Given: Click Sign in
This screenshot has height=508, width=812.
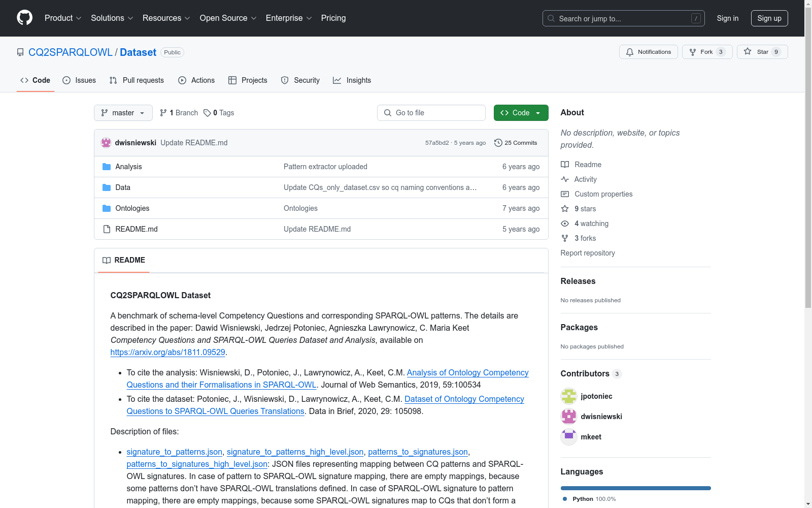Looking at the screenshot, I should pos(728,18).
